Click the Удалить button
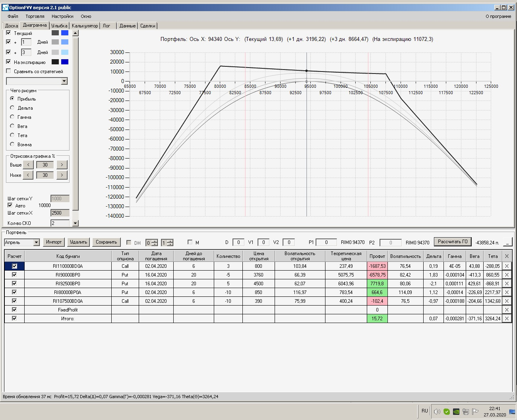This screenshot has width=517, height=420. coord(79,242)
